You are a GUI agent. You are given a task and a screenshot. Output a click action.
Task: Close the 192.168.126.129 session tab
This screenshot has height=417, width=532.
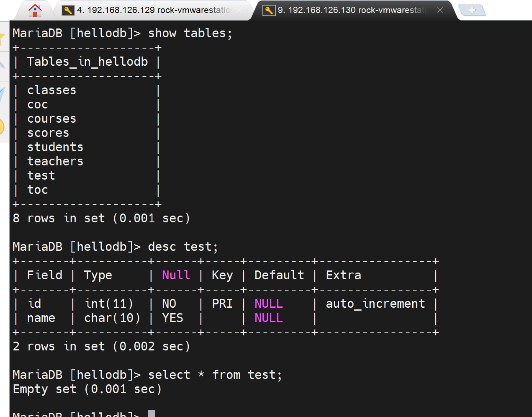[239, 10]
